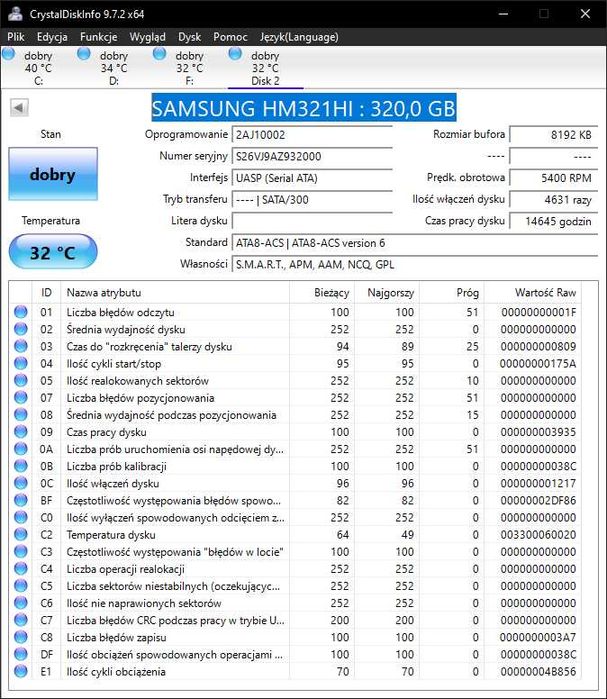Click status orb of C8 Liczba błędów zapisu
Image resolution: width=607 pixels, height=699 pixels.
21,637
